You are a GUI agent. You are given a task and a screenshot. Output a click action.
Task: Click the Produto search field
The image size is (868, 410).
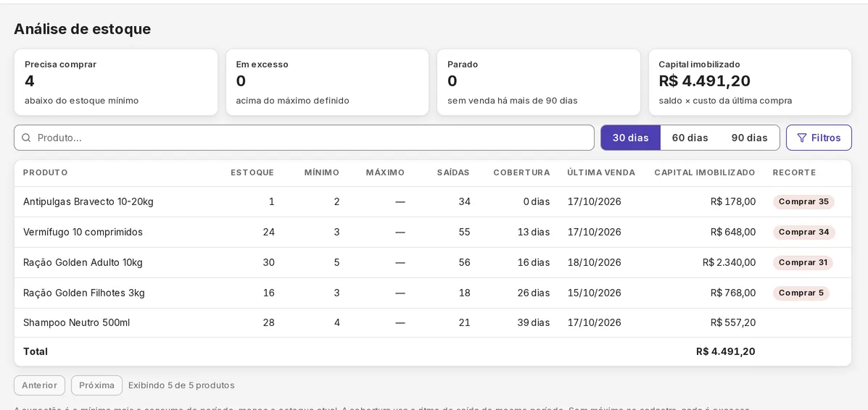coord(304,138)
